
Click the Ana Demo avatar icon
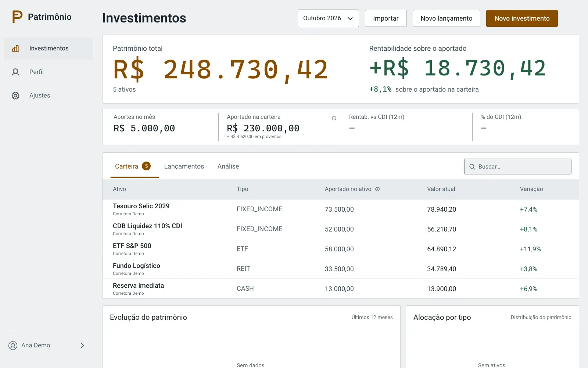[13, 346]
